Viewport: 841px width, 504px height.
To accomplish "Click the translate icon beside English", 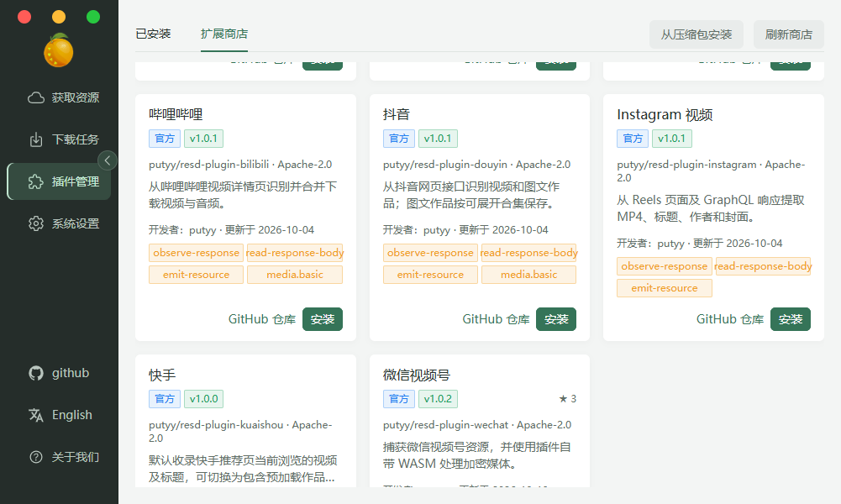I will 36,415.
